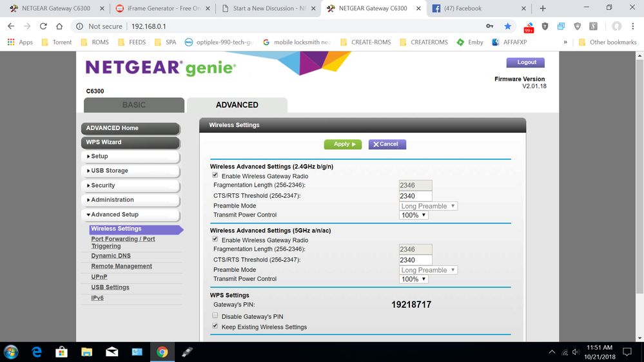Open 2.4GHz Transmit Power Control dropdown
This screenshot has width=644, height=362.
tap(414, 215)
